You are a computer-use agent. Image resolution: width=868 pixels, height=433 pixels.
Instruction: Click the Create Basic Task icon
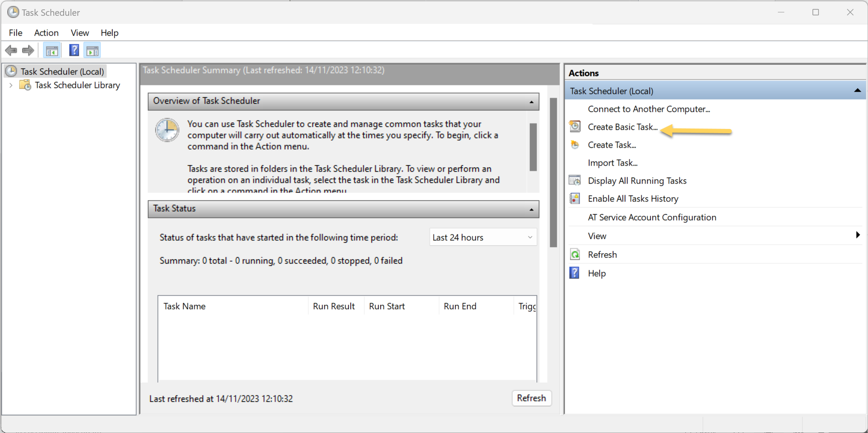tap(575, 126)
